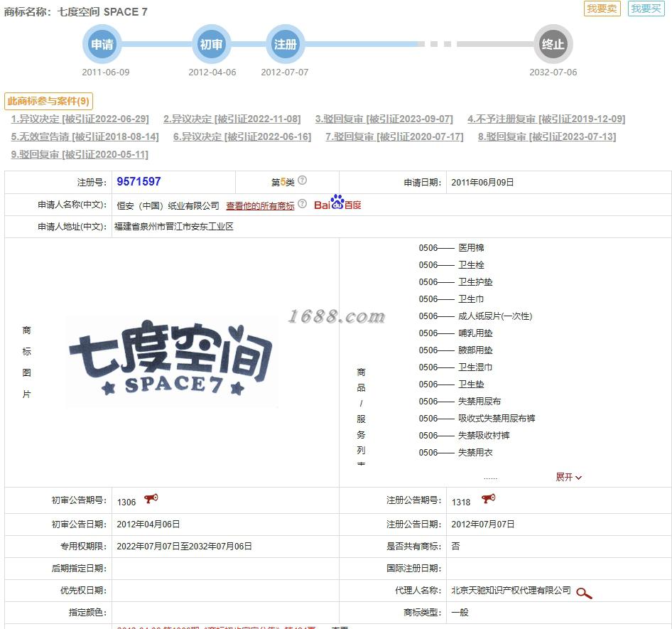672x629 pixels.
Task: Click applicant name 恒安（中国）纸业有限公司
Action: coord(168,206)
